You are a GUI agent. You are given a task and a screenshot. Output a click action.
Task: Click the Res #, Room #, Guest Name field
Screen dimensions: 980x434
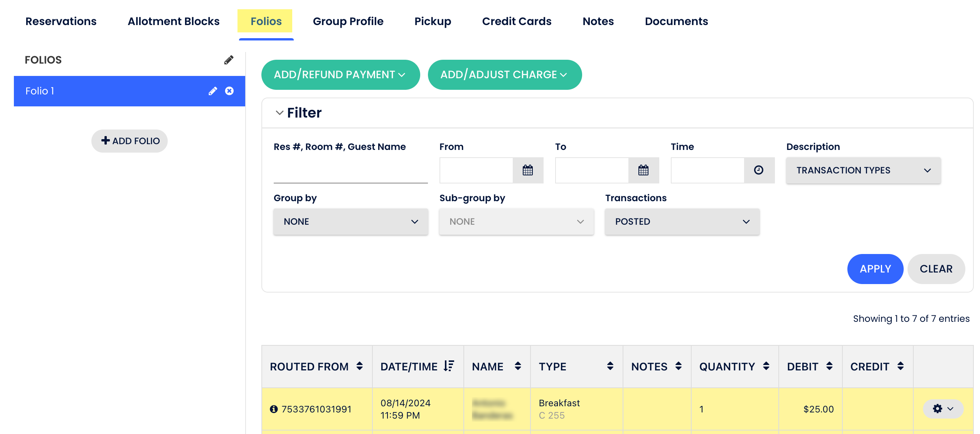click(x=350, y=171)
